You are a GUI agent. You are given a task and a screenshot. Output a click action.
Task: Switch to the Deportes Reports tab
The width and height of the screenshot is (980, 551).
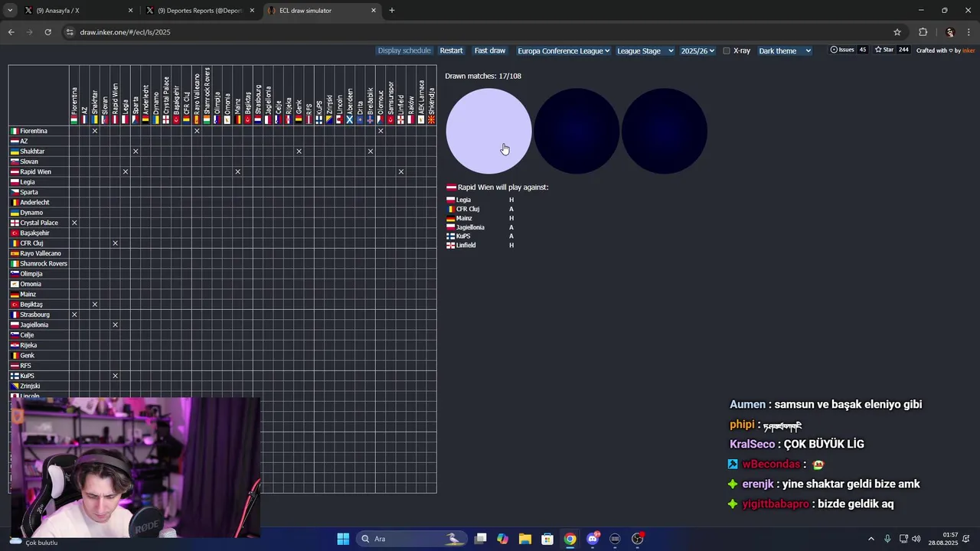click(199, 11)
